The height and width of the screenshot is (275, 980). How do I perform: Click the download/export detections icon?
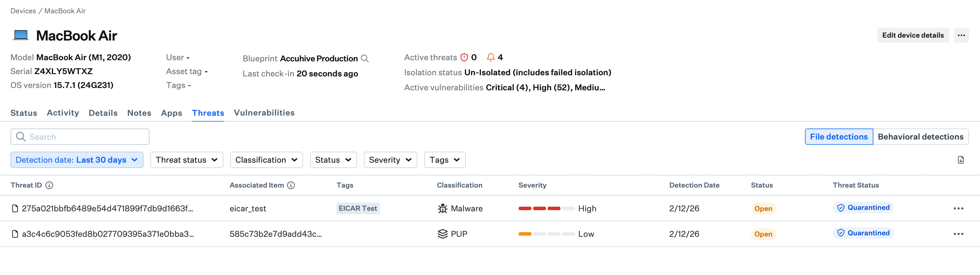tap(960, 159)
